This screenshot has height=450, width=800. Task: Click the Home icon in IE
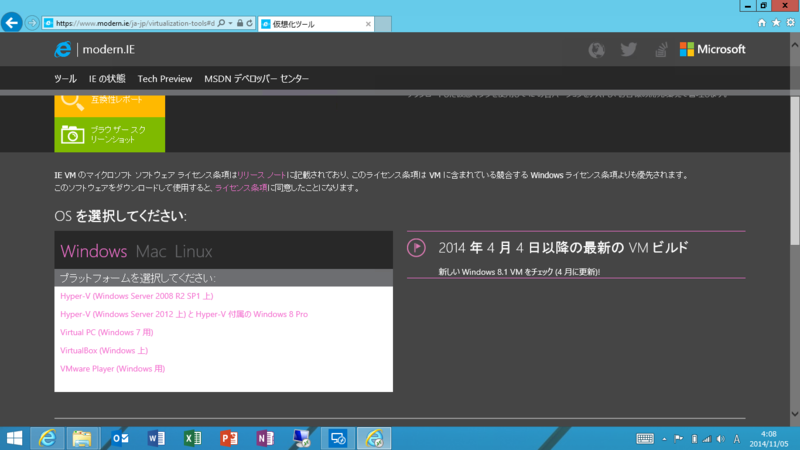[x=762, y=23]
